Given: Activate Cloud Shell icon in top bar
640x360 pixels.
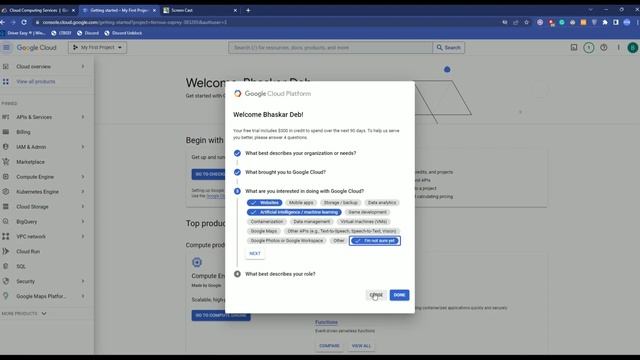Looking at the screenshot, I should click(x=574, y=48).
